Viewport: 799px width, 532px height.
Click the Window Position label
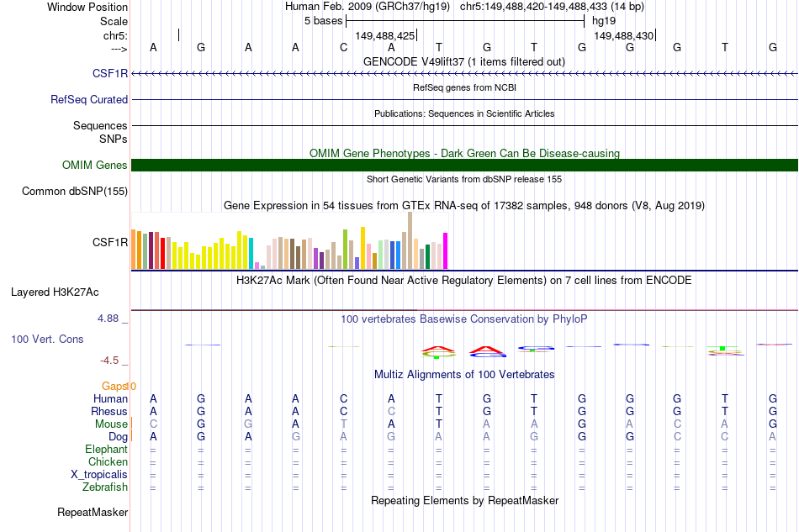[87, 7]
